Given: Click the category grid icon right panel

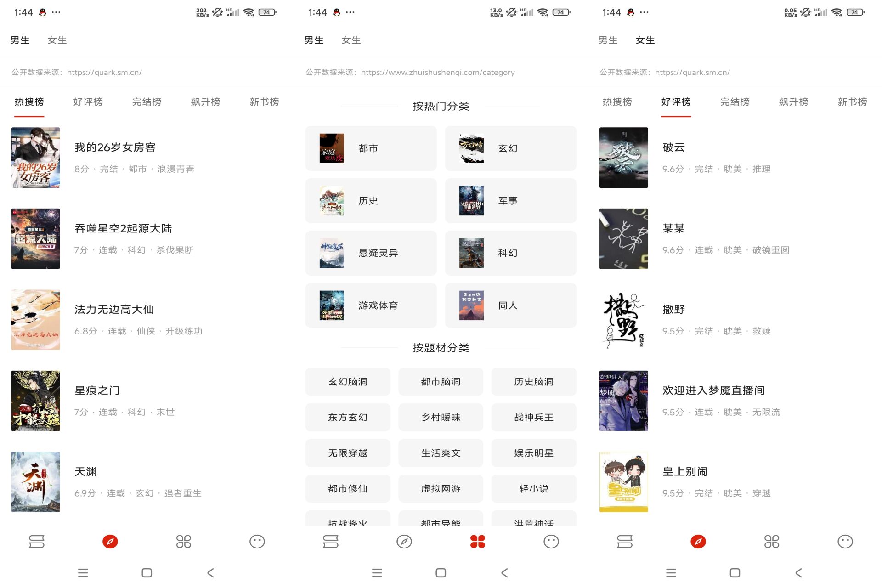Looking at the screenshot, I should click(772, 541).
